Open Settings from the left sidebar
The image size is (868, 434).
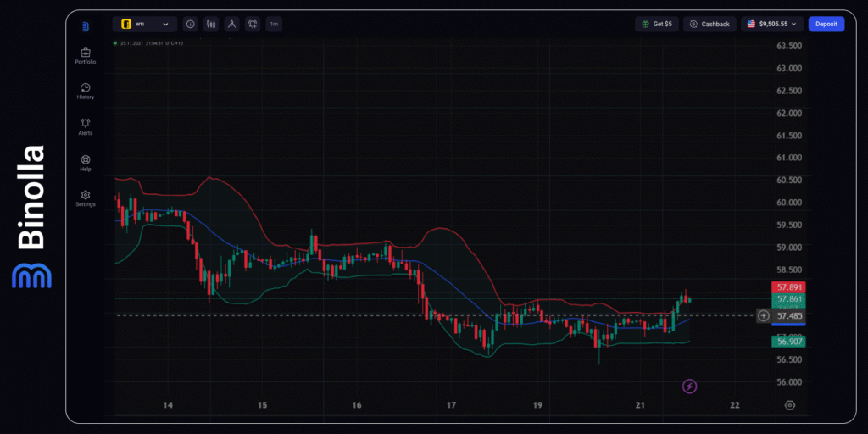[x=85, y=198]
